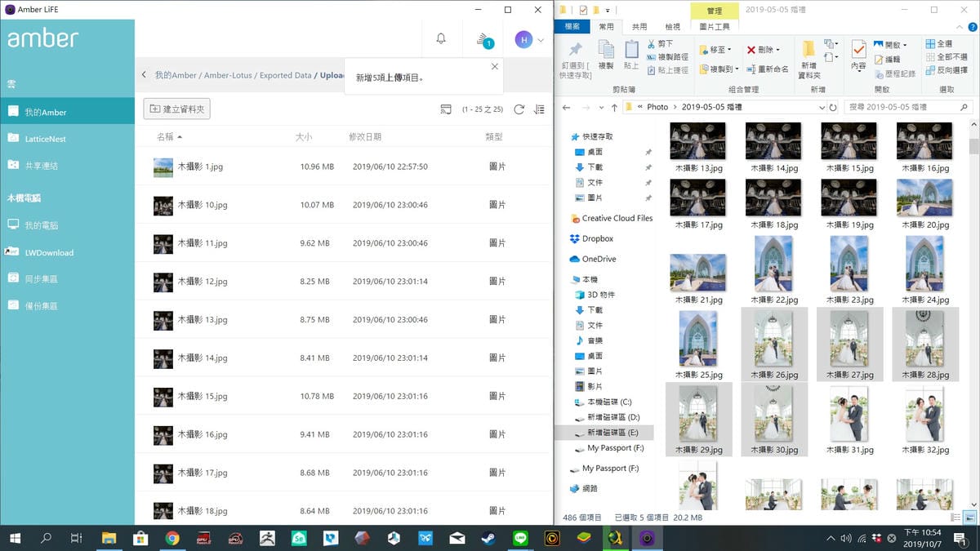This screenshot has width=980, height=551.
Task: Open 移至 dropdown in ribbon
Action: [715, 50]
